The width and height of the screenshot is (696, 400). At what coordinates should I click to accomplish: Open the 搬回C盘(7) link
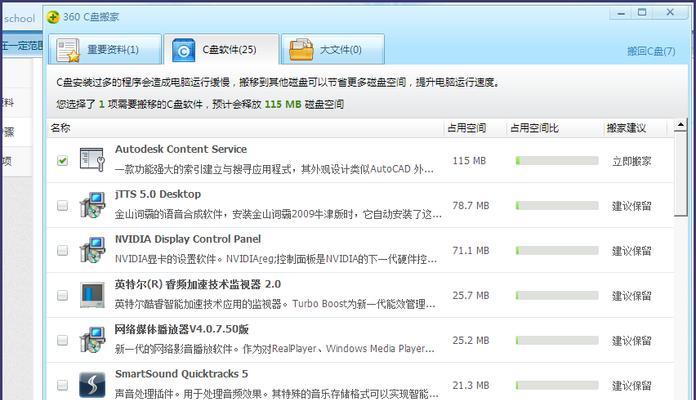coord(651,51)
